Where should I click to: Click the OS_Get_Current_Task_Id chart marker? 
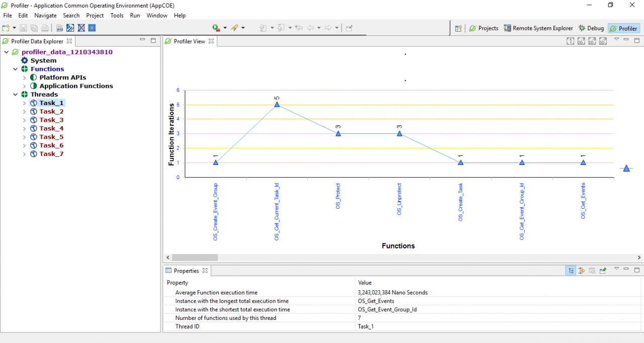point(276,104)
